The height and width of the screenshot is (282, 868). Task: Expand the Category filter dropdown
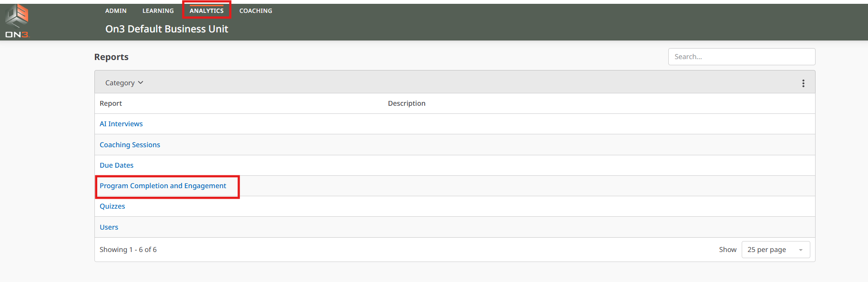click(124, 83)
